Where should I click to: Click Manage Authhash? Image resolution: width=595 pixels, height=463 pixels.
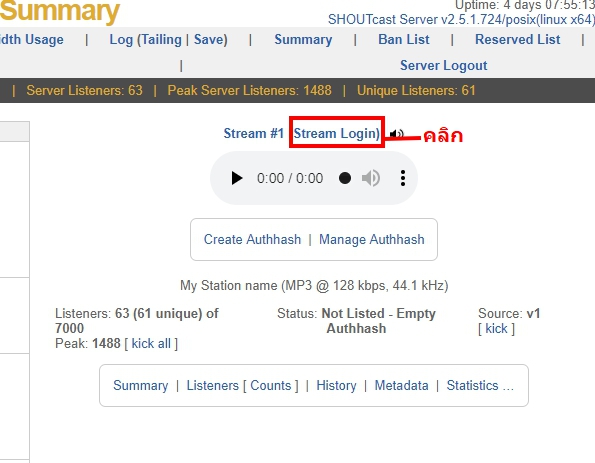coord(371,239)
